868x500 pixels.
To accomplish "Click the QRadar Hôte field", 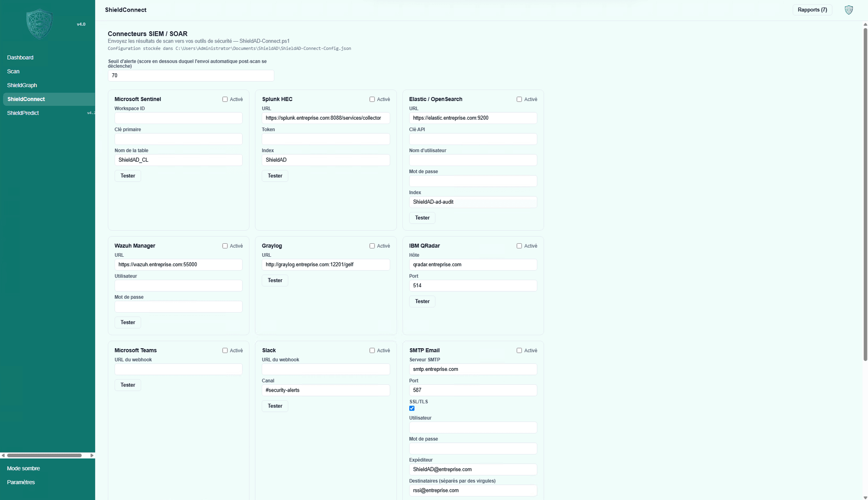I will (x=473, y=265).
